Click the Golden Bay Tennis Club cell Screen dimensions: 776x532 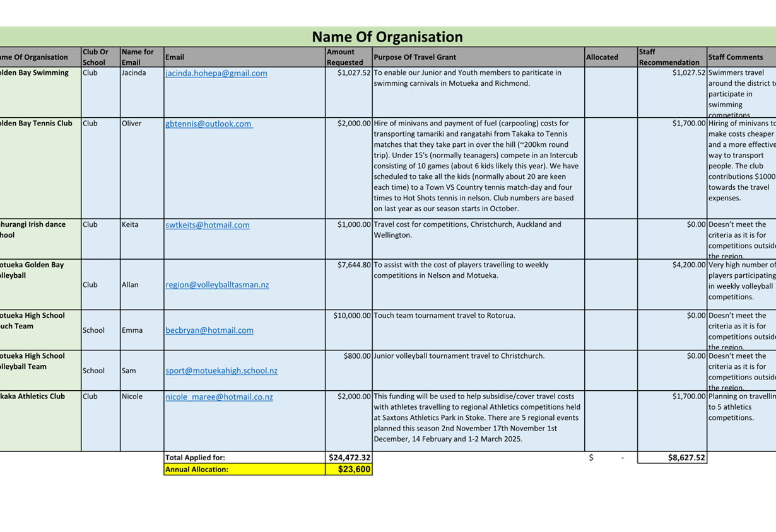tap(40, 168)
